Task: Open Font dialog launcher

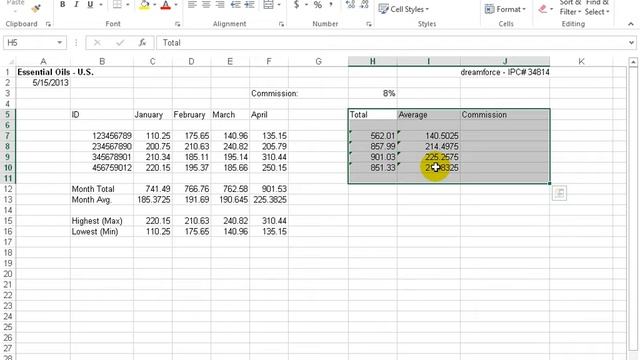Action: [x=177, y=24]
